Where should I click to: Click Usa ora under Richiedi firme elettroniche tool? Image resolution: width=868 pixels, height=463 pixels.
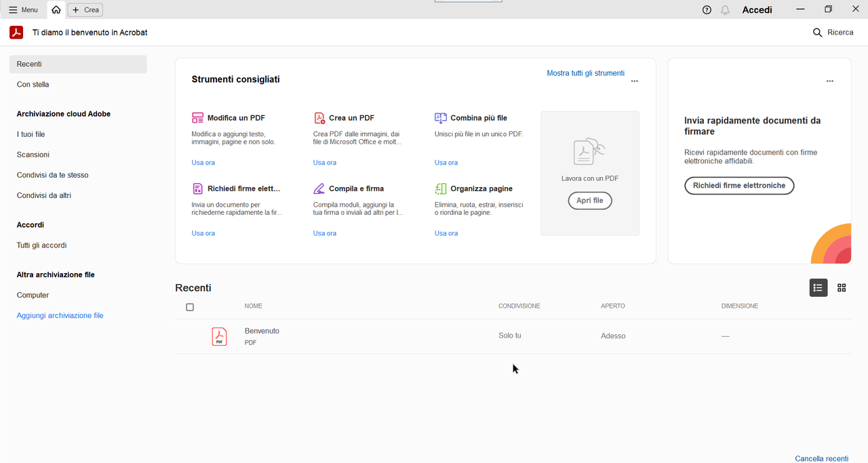pos(203,233)
